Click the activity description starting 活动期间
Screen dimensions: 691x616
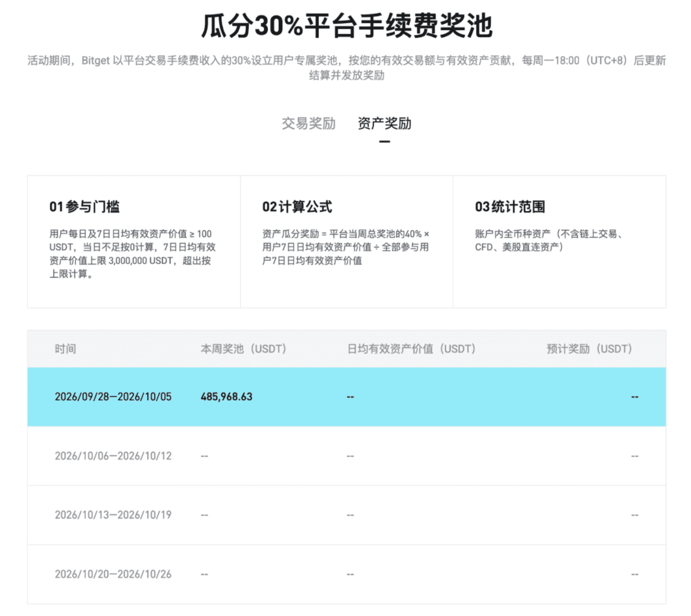click(x=346, y=68)
